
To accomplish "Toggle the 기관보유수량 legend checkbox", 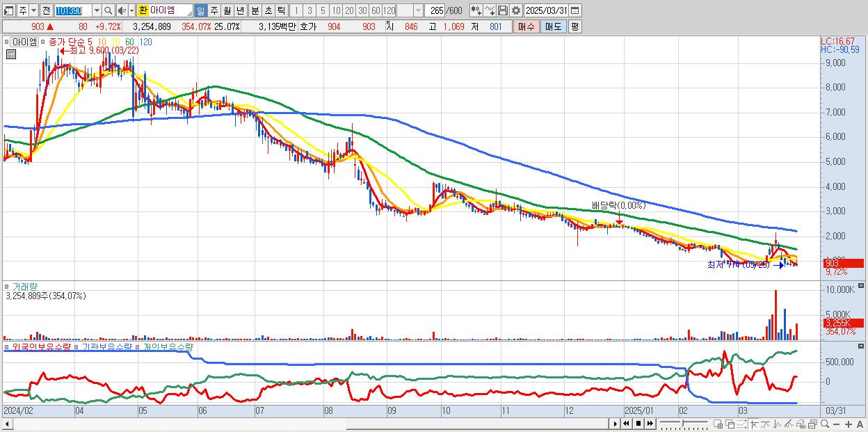I will pyautogui.click(x=76, y=346).
